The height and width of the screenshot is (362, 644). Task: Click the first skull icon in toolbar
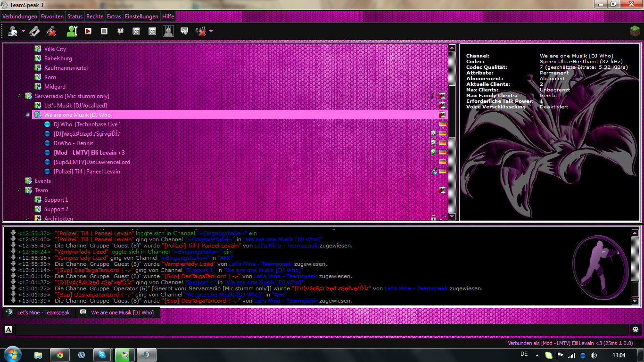(x=136, y=31)
